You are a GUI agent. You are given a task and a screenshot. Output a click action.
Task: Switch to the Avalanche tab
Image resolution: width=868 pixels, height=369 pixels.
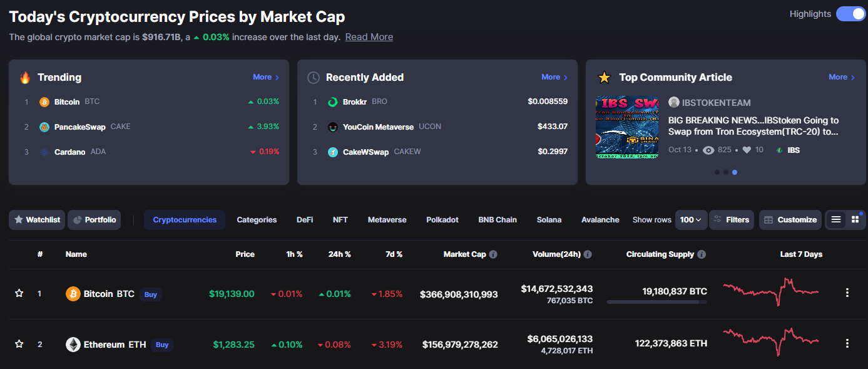pyautogui.click(x=600, y=220)
